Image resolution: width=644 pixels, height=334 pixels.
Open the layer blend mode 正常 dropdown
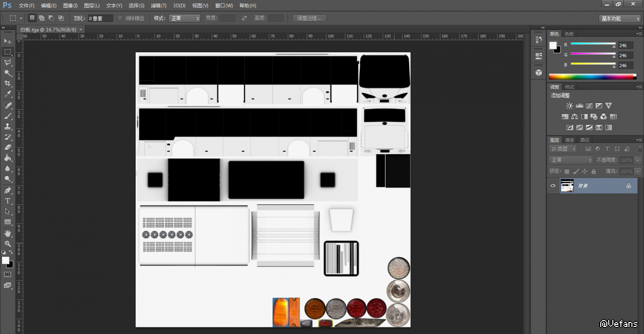(572, 160)
